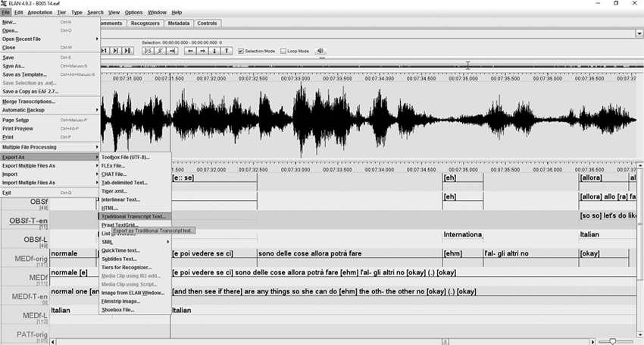
Task: Select the MEDf-T-en tier label
Action: click(x=30, y=296)
